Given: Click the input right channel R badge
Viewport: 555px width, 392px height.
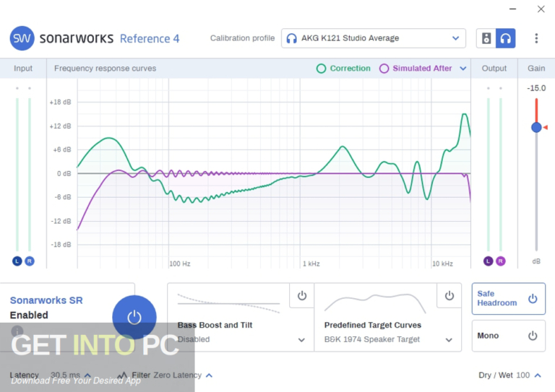Looking at the screenshot, I should point(30,261).
